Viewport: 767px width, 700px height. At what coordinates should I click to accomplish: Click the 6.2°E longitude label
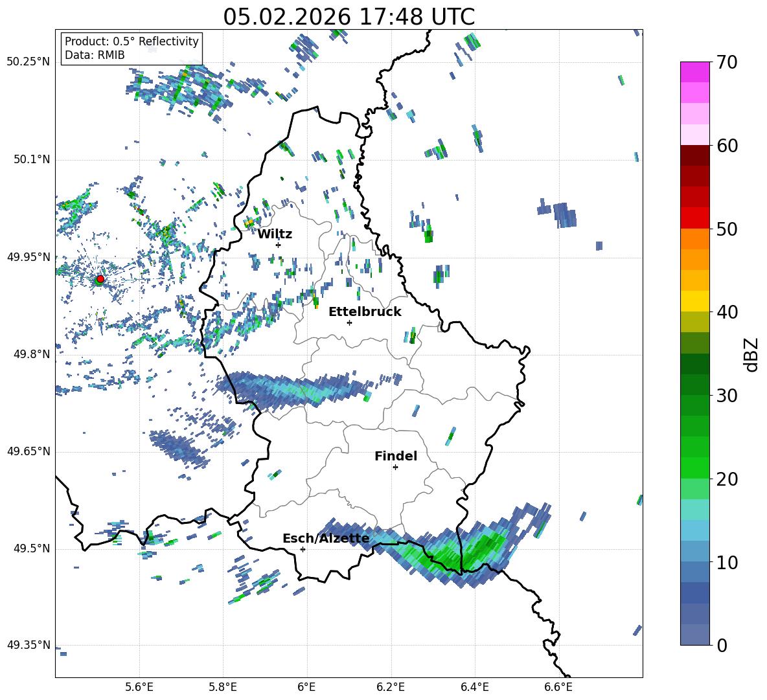[391, 687]
